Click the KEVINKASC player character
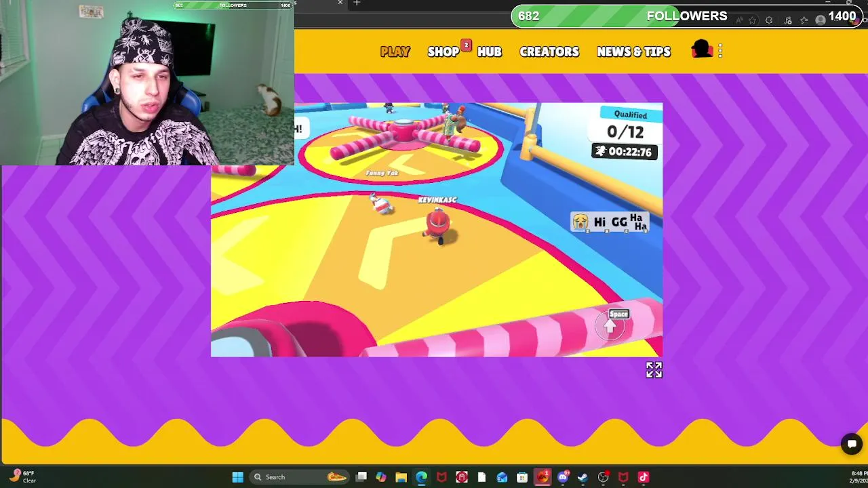This screenshot has width=868, height=488. [x=439, y=226]
